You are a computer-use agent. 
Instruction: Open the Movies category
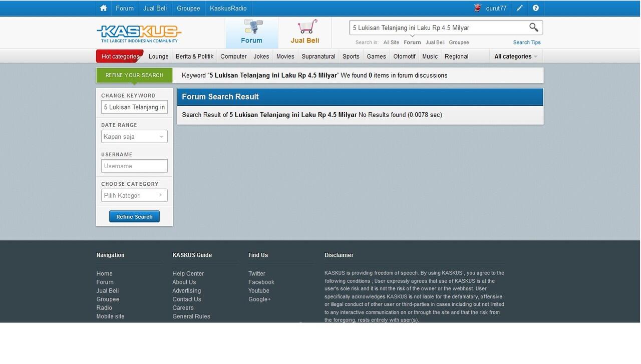tap(285, 56)
